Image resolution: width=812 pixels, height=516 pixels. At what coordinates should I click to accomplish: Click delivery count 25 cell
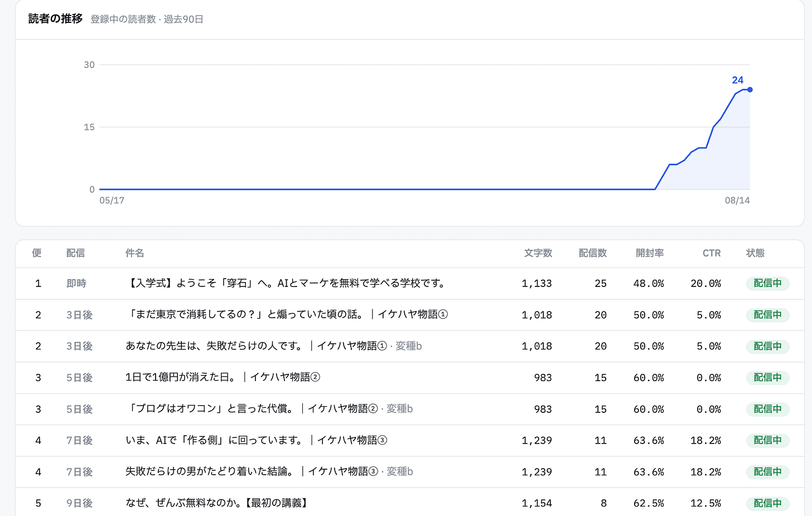601,283
